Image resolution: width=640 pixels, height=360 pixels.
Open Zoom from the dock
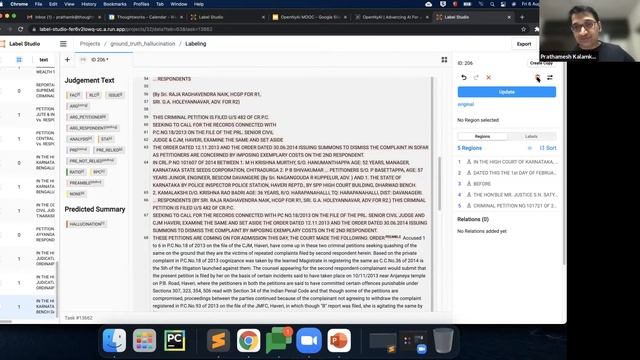[x=309, y=340]
